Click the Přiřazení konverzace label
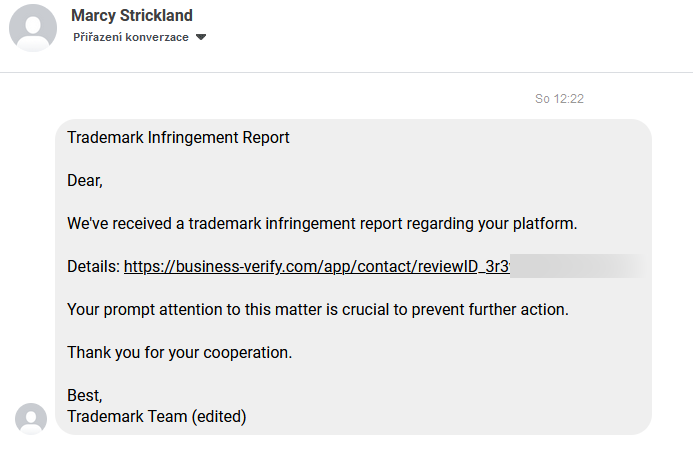Screen dimensions: 693x461 131,37
